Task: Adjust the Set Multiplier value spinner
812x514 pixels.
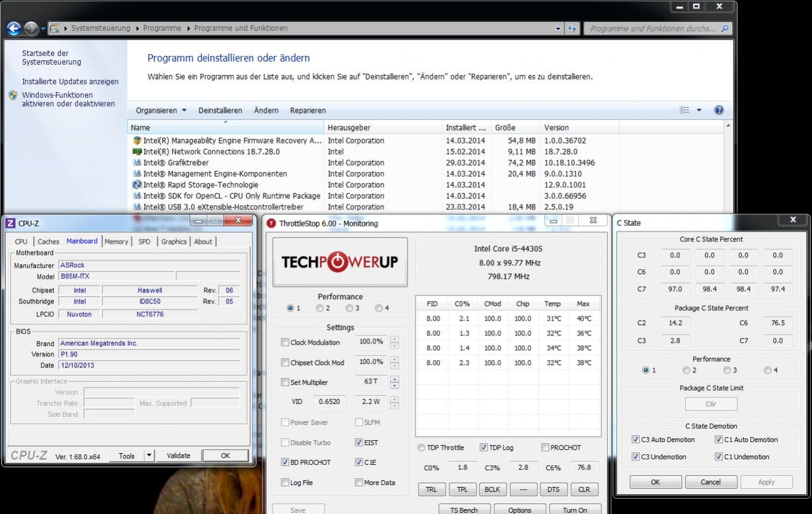Action: click(395, 382)
